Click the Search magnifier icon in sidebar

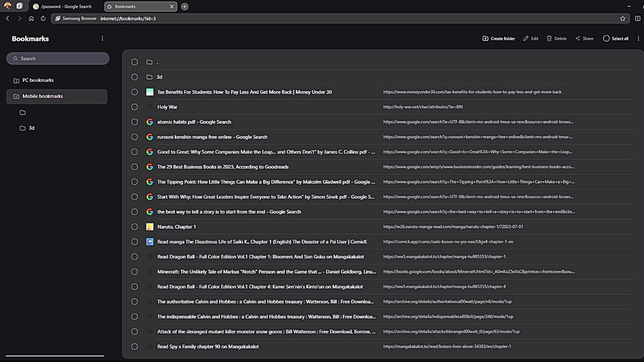pos(15,59)
